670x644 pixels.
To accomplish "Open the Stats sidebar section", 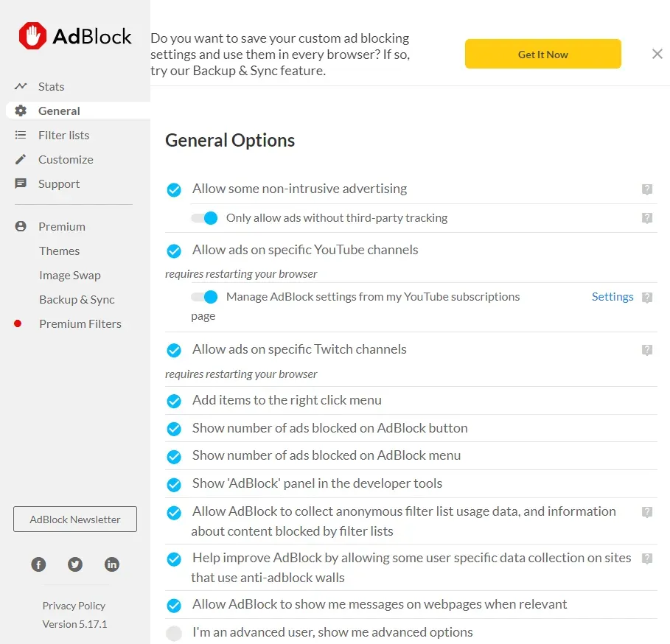I will coord(50,86).
